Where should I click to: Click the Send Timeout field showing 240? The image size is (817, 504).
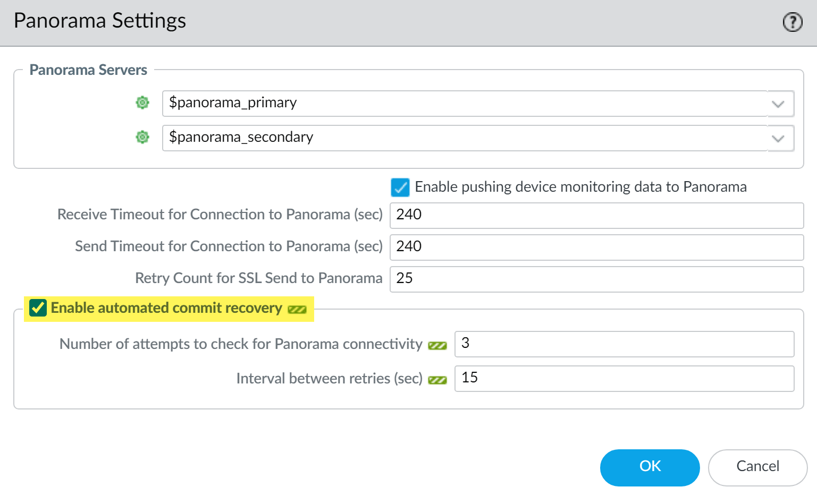pos(596,247)
